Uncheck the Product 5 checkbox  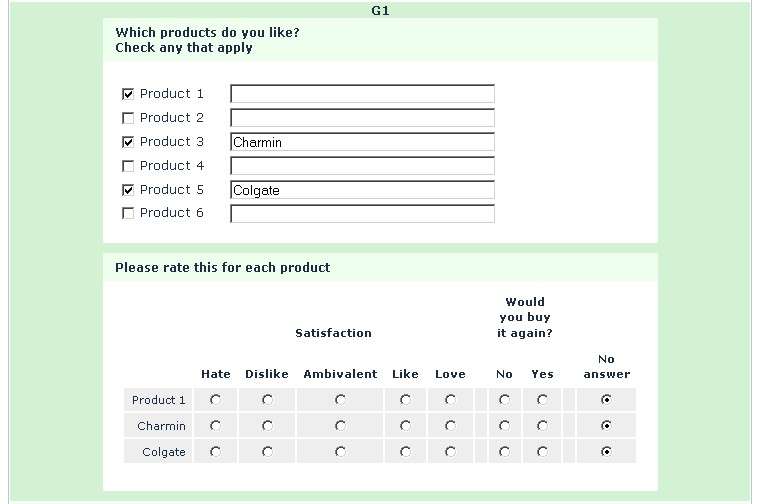[127, 190]
